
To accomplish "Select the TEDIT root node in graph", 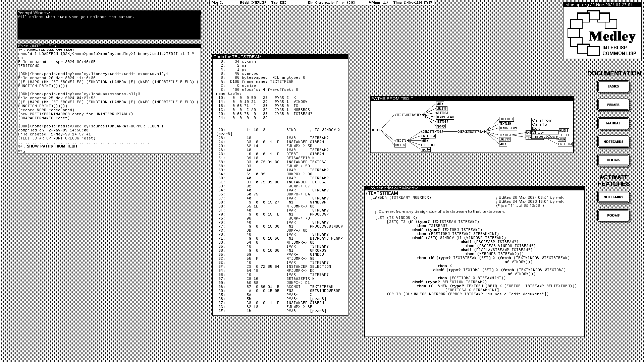I will click(376, 130).
